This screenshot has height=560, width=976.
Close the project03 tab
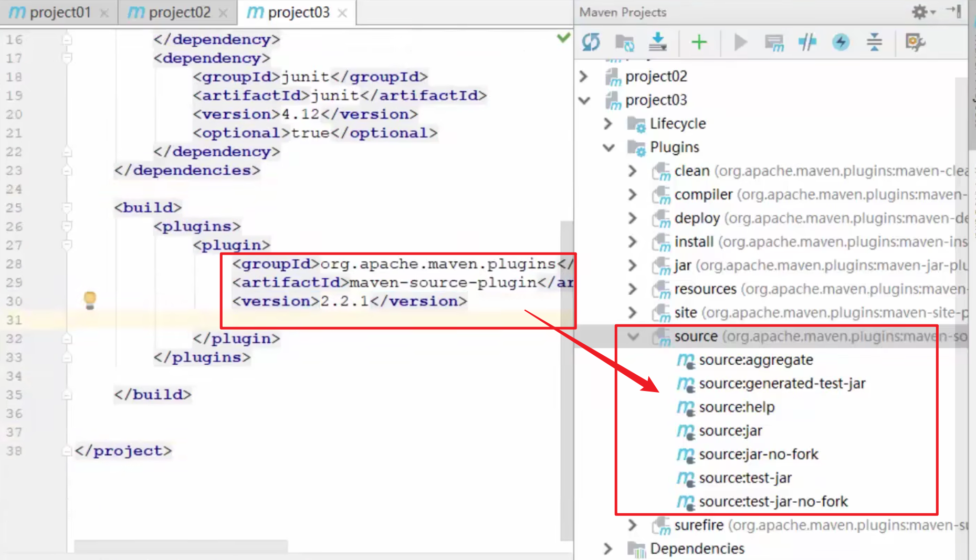click(x=342, y=13)
